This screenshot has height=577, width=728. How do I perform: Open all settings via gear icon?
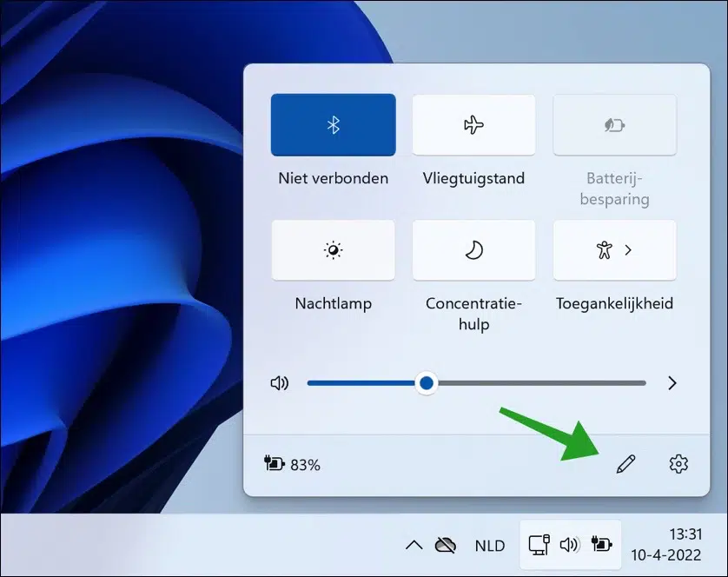(x=678, y=464)
